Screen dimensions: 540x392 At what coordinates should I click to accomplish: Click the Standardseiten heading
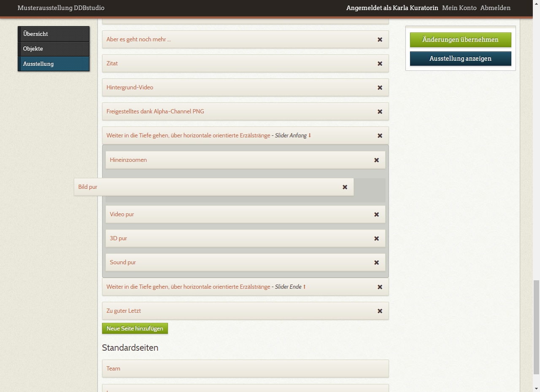pyautogui.click(x=130, y=348)
